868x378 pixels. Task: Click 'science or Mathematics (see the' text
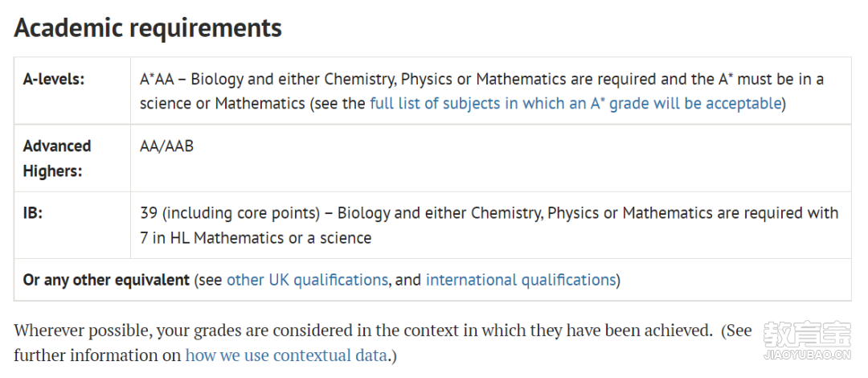253,104
